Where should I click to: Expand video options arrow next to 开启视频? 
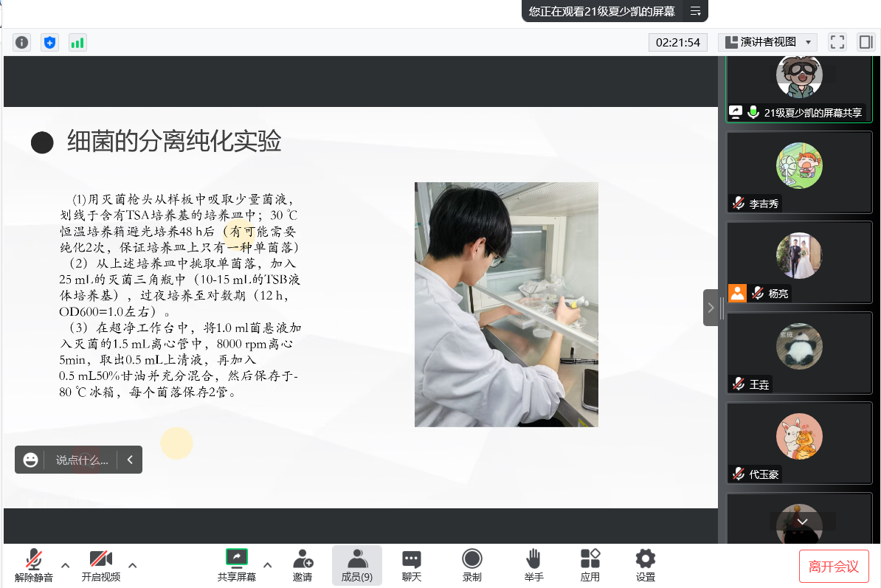[x=133, y=565]
